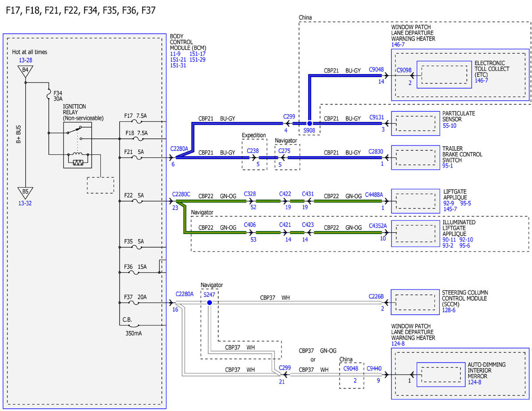Follow BCM reference 151-17
This screenshot has height=411, width=532.
(x=197, y=54)
